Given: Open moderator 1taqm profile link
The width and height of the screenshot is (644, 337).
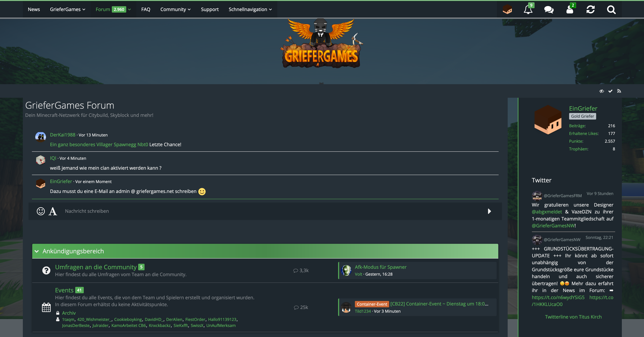Looking at the screenshot, I should [x=68, y=320].
